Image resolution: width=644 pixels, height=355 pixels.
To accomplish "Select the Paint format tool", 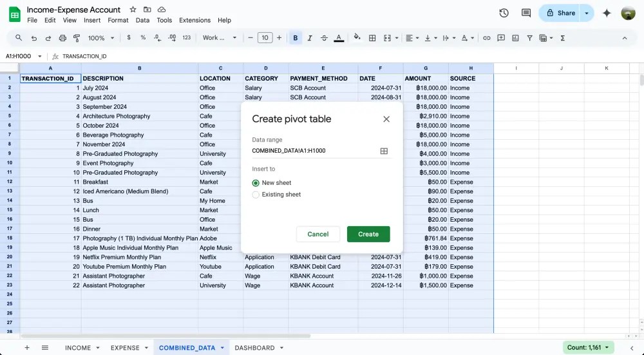I will [x=77, y=38].
